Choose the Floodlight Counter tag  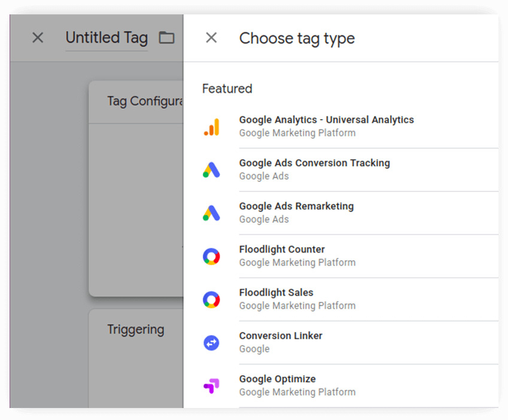click(282, 255)
